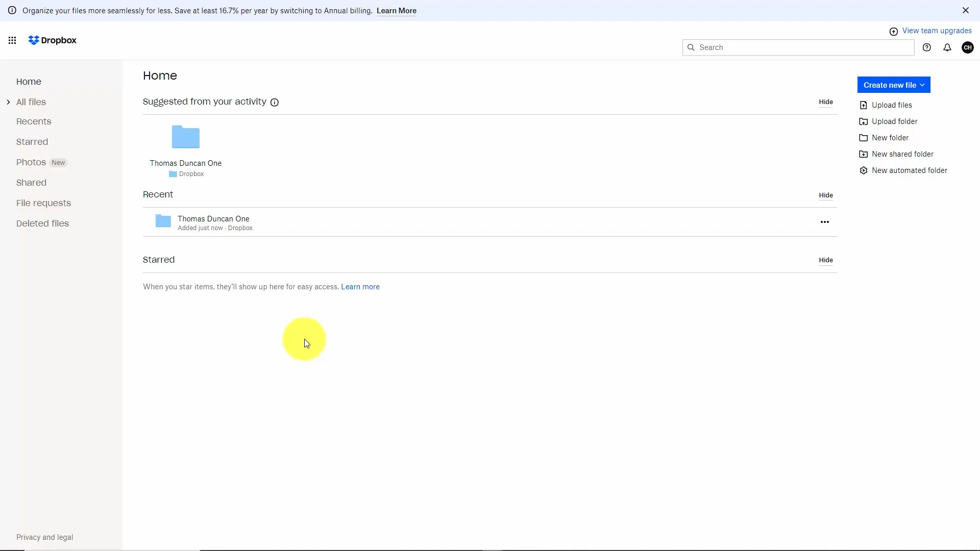
Task: Open the help question mark icon
Action: [x=927, y=47]
